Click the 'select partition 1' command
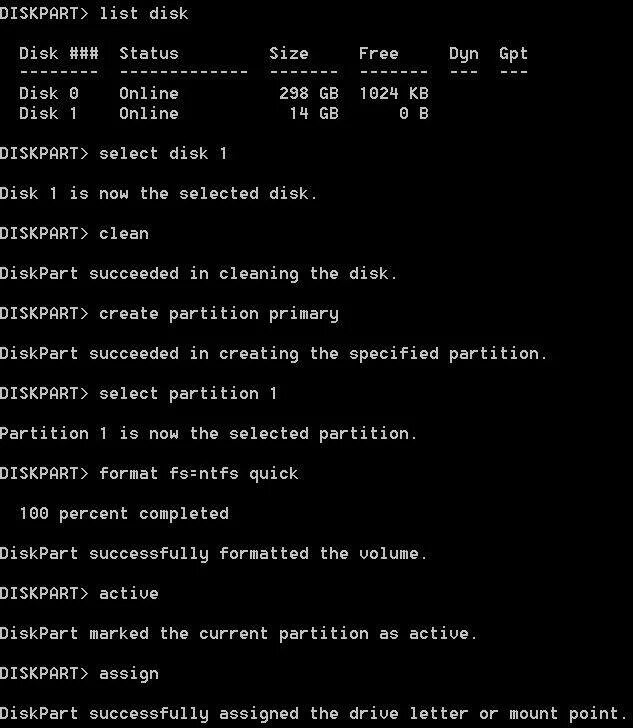633x728 pixels. click(x=188, y=394)
